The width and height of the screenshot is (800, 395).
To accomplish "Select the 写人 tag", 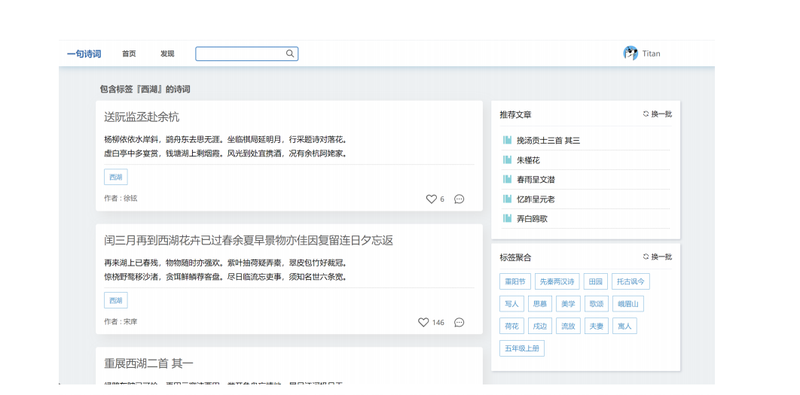I will (511, 304).
